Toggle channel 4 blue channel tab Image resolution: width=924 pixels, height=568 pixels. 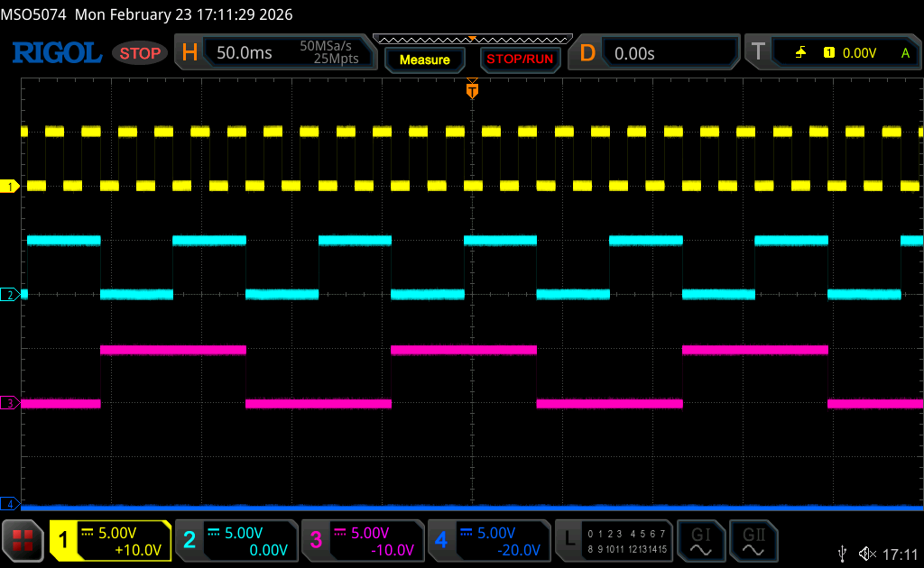coord(489,540)
